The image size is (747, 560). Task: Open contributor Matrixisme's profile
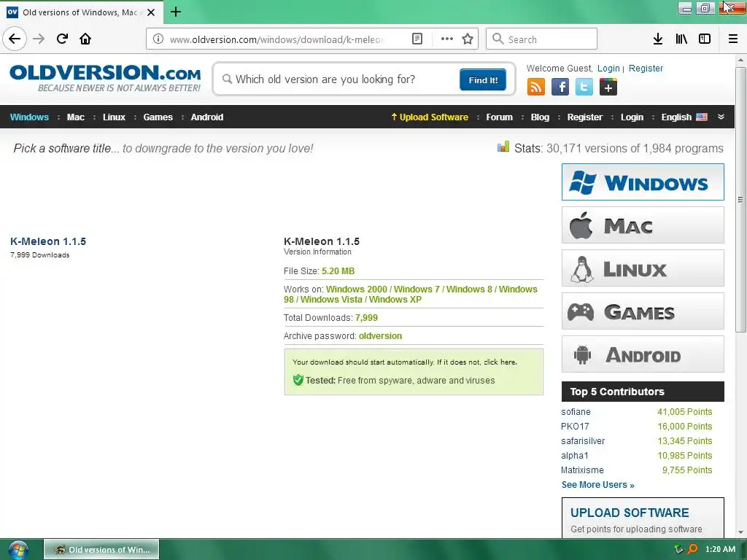click(x=582, y=470)
